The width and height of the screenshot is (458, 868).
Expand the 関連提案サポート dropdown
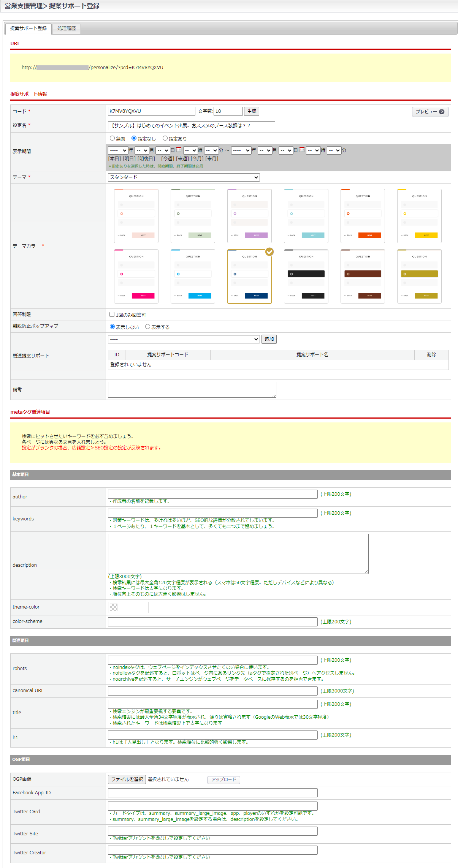tap(184, 339)
